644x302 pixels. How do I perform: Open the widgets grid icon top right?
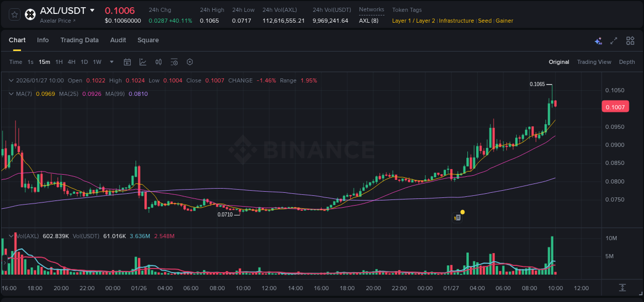[630, 40]
